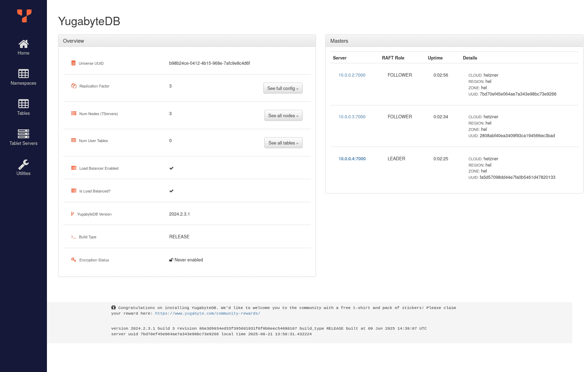Click the Build Type terminal icon
The height and width of the screenshot is (372, 588).
pyautogui.click(x=74, y=237)
